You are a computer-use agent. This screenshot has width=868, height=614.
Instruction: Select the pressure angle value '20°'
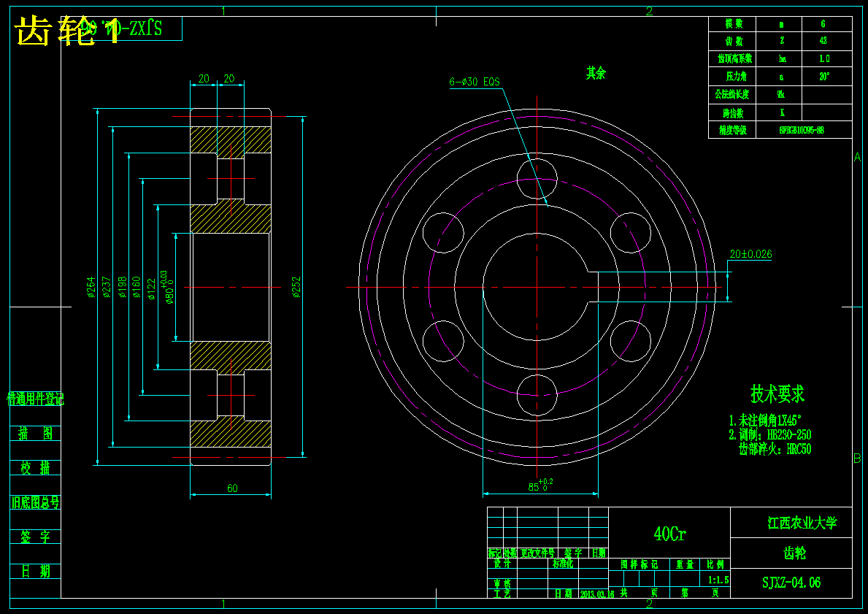tap(824, 77)
